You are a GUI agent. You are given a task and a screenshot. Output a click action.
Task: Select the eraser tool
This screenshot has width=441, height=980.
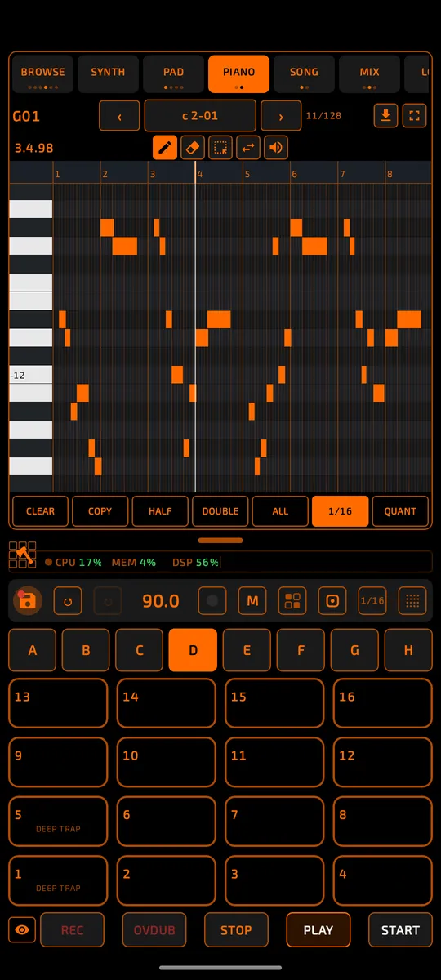click(x=193, y=148)
